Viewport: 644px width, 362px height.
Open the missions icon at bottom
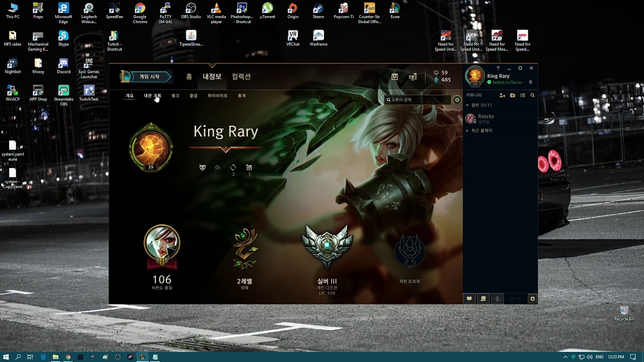pyautogui.click(x=483, y=299)
